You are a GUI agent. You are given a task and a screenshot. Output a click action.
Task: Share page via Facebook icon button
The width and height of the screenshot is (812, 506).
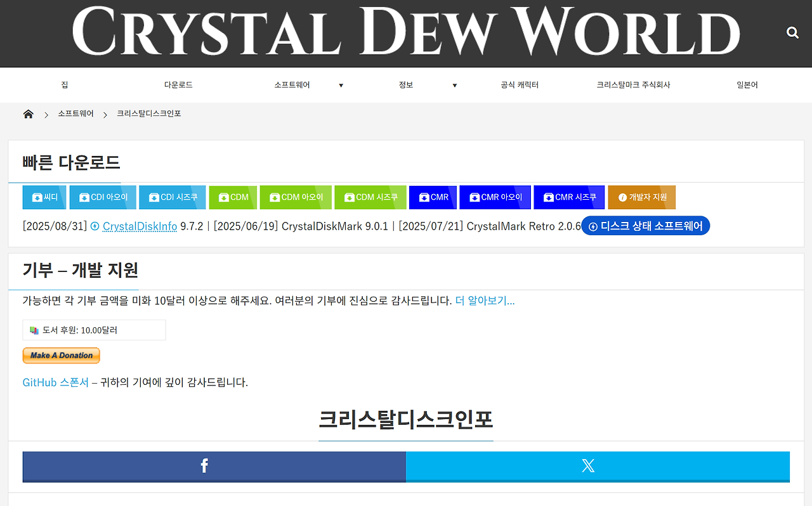(x=214, y=467)
